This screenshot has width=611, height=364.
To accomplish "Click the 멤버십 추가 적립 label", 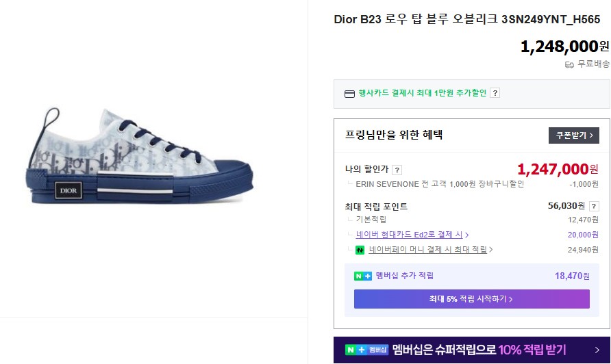I will (x=404, y=276).
